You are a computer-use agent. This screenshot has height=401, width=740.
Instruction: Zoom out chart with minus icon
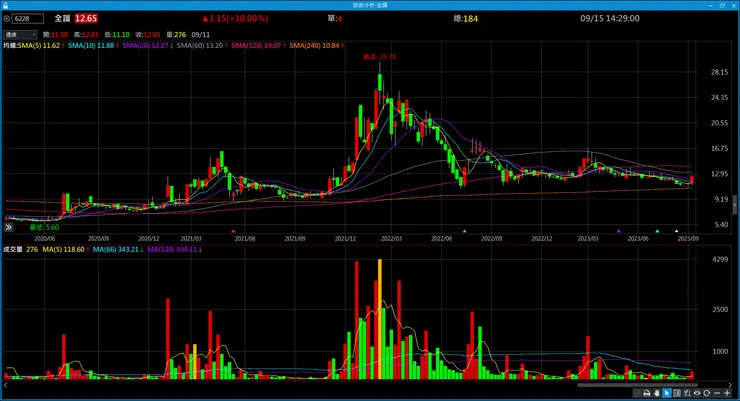point(717,393)
